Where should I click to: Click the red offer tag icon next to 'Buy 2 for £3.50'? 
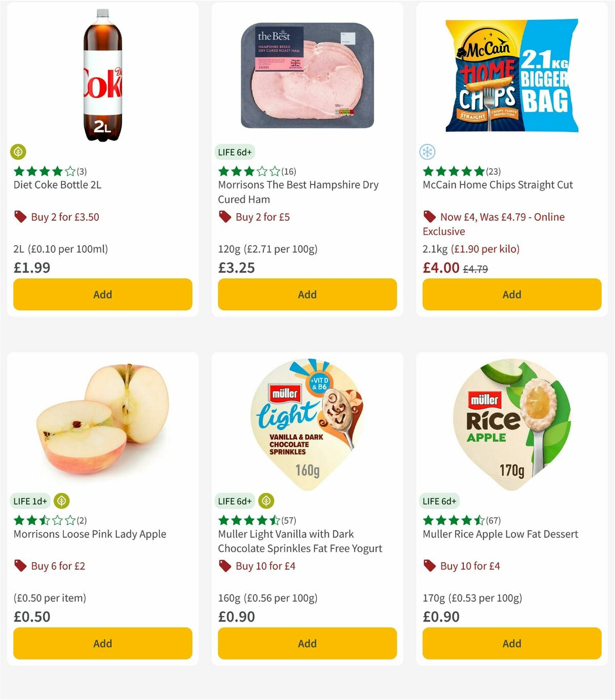pos(20,217)
